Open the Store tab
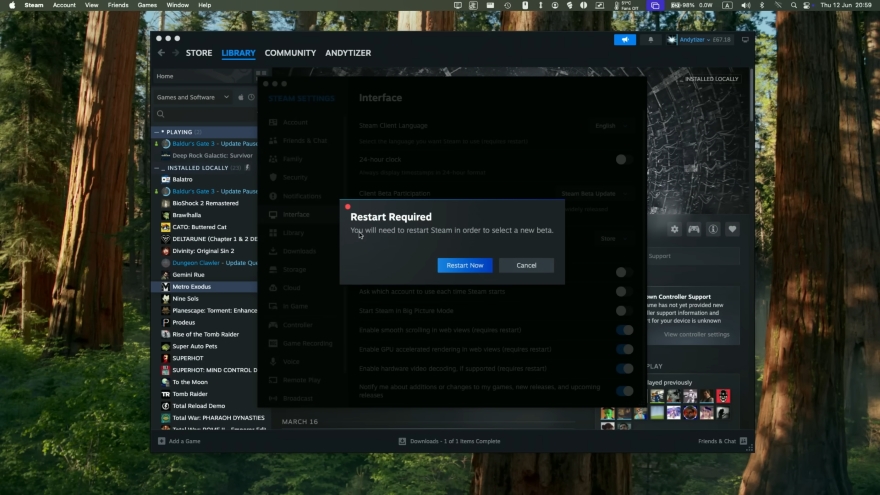This screenshot has width=880, height=495. 199,53
